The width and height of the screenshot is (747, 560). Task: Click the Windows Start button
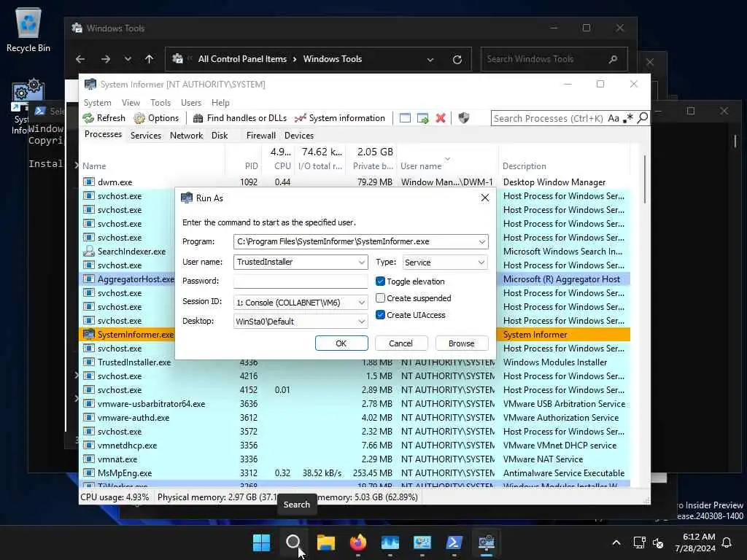click(x=261, y=542)
